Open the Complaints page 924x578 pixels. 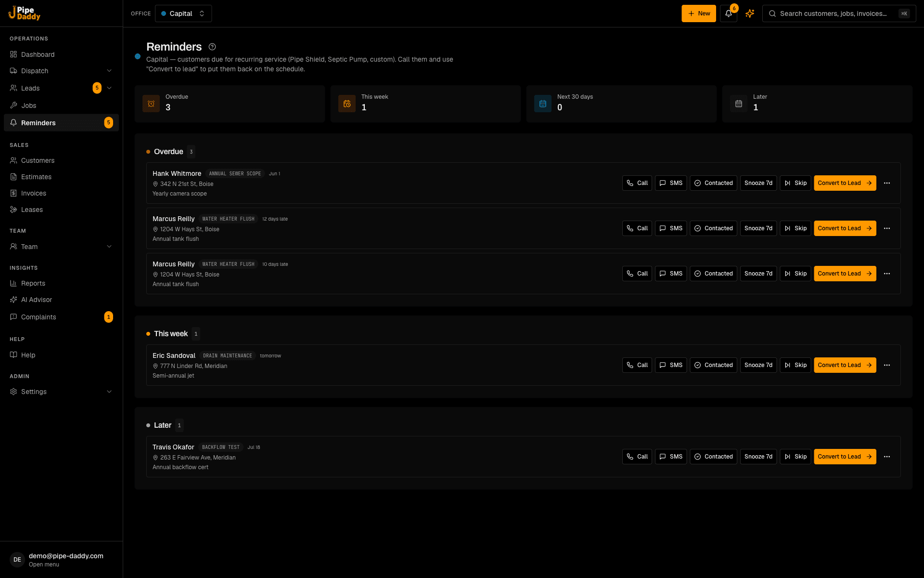(x=61, y=317)
